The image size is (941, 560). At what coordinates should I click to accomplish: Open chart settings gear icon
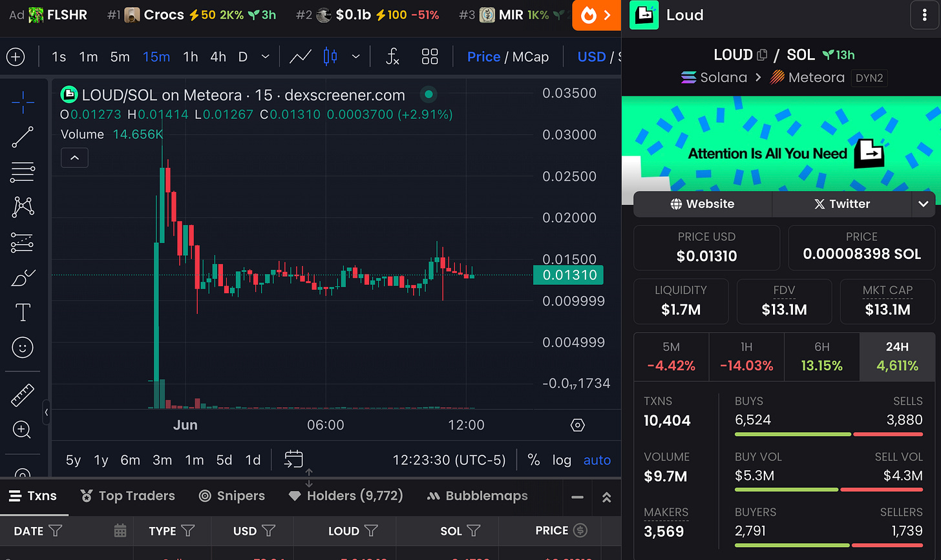click(578, 425)
